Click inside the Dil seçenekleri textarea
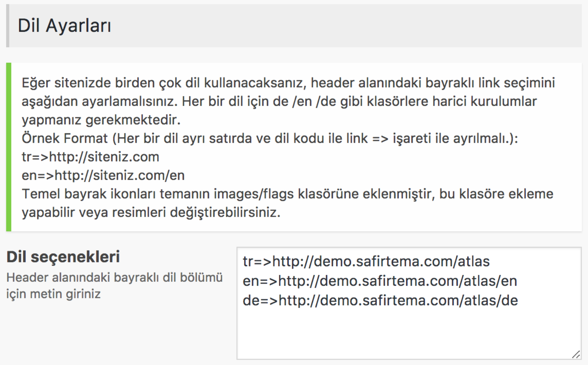Viewport: 588px width, 365px height. pyautogui.click(x=409, y=303)
